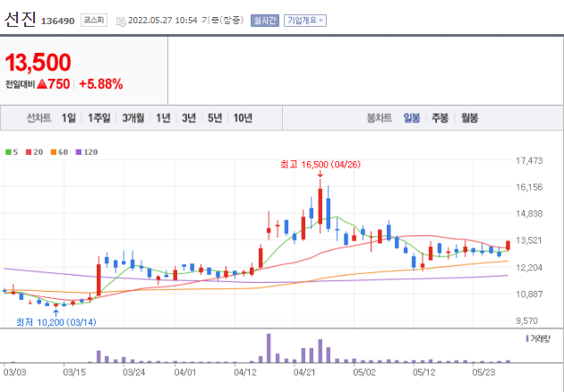Click the 2022.05.27 10:54 timestamp

(x=163, y=21)
